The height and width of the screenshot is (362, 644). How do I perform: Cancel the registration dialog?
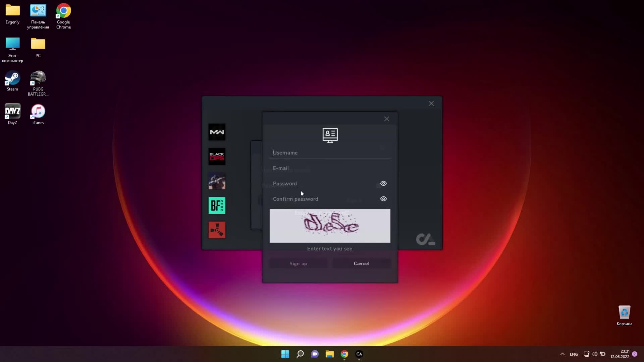tap(362, 263)
